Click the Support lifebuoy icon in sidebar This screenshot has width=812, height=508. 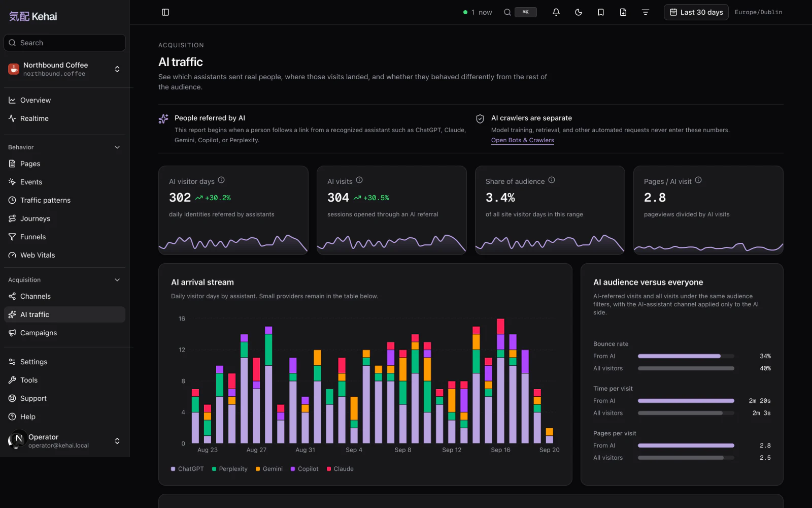tap(12, 398)
